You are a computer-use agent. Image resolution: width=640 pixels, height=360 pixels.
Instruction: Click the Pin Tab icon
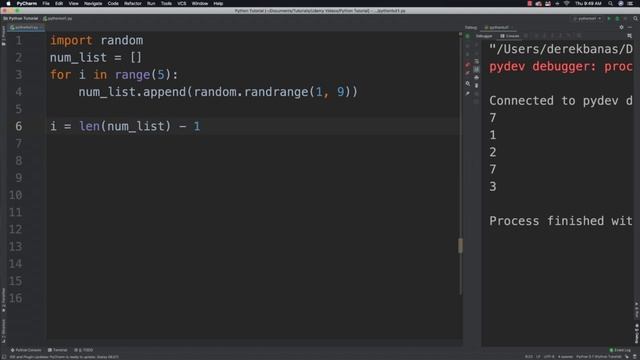(x=468, y=93)
